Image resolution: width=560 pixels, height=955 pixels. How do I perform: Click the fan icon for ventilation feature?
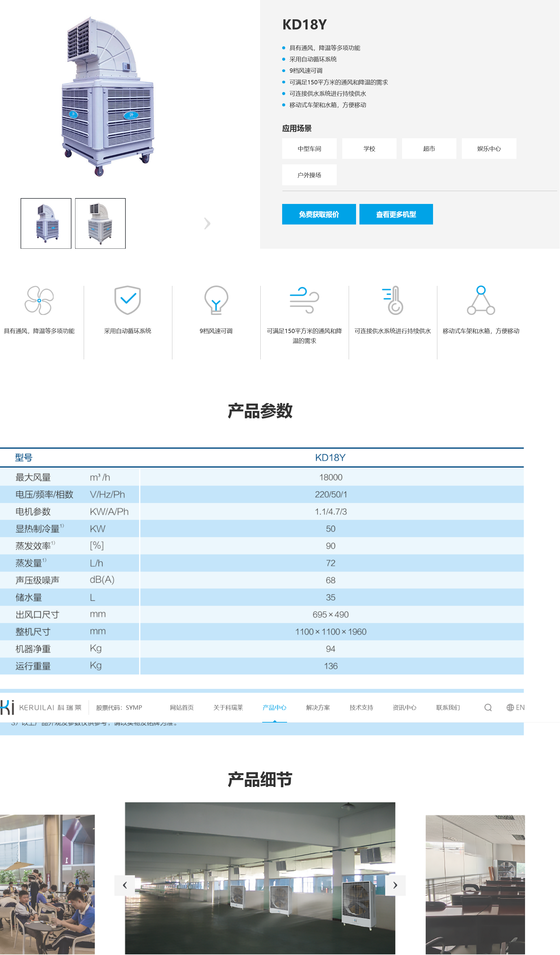click(39, 300)
